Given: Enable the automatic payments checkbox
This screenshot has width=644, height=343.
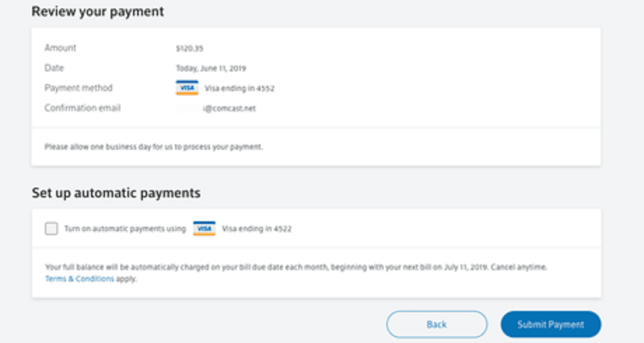Looking at the screenshot, I should point(51,229).
